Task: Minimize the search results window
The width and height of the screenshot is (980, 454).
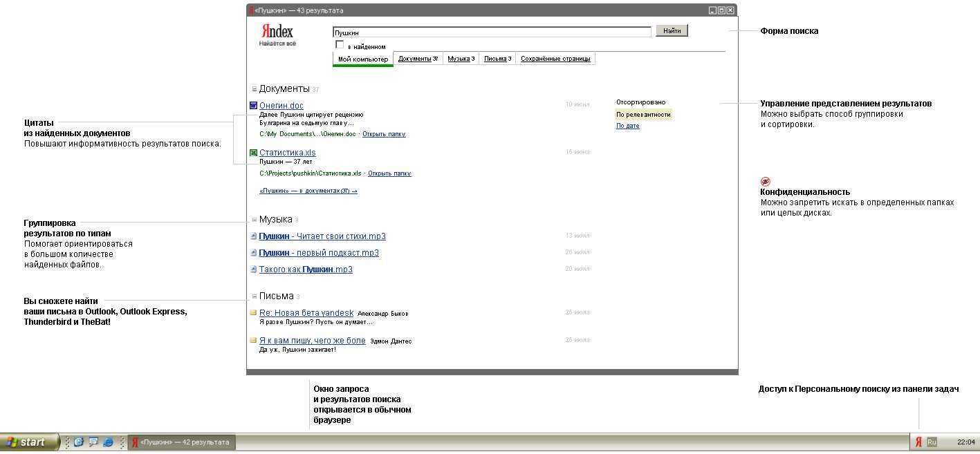Action: [712, 10]
